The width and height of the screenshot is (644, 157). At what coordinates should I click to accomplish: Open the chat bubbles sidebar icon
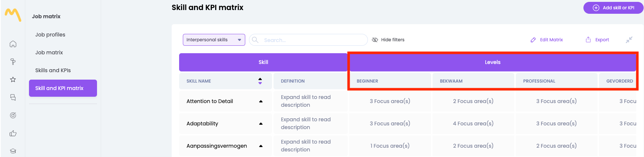[13, 97]
